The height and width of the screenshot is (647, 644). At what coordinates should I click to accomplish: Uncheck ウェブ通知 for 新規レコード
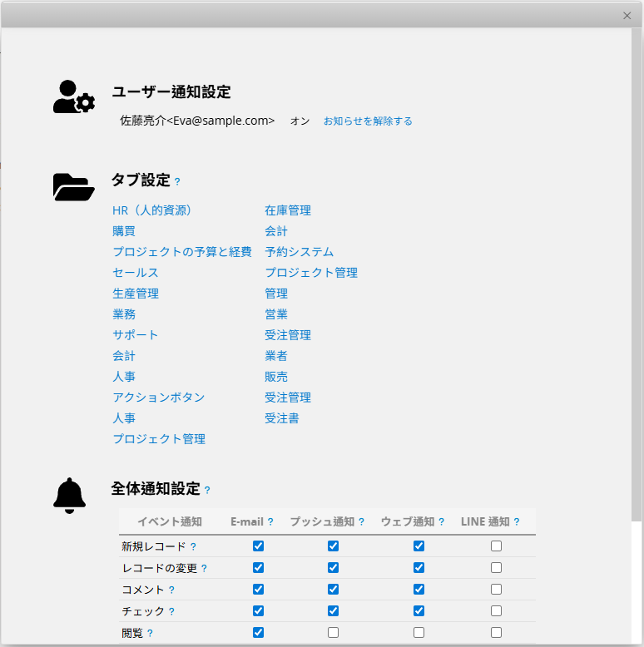(419, 546)
